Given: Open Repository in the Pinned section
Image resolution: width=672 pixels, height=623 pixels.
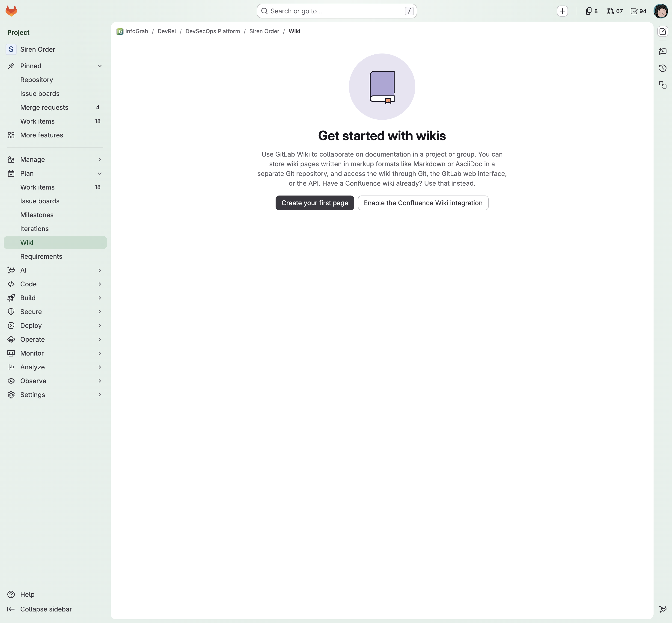Looking at the screenshot, I should (x=55, y=80).
